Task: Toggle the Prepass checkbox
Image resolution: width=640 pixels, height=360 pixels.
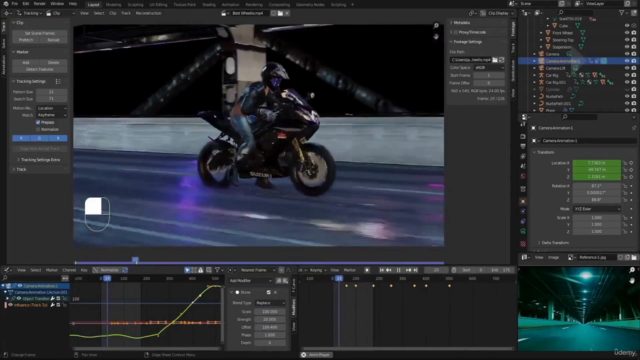Action: [x=38, y=122]
